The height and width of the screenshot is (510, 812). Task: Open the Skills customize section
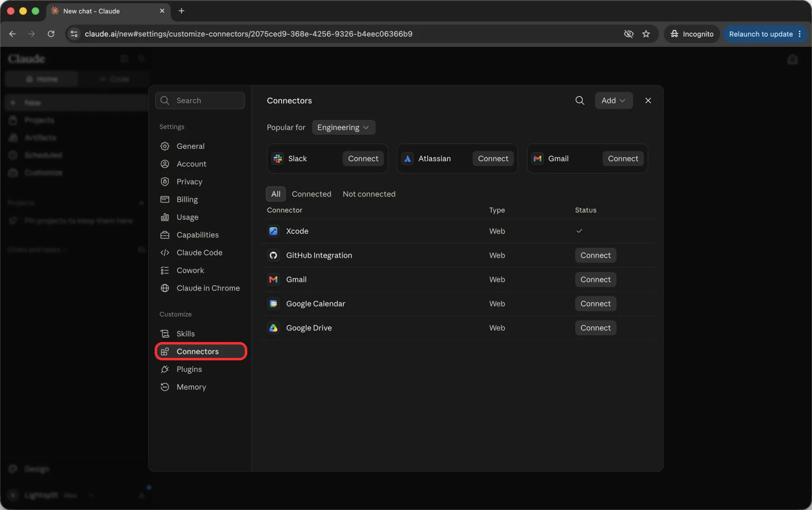[201, 334]
